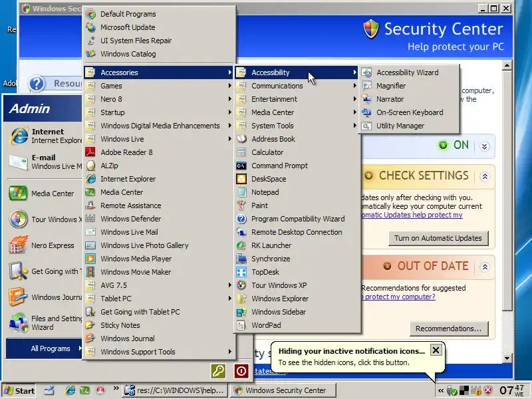This screenshot has height=399, width=532.
Task: Start Windows Defender
Action: click(159, 219)
